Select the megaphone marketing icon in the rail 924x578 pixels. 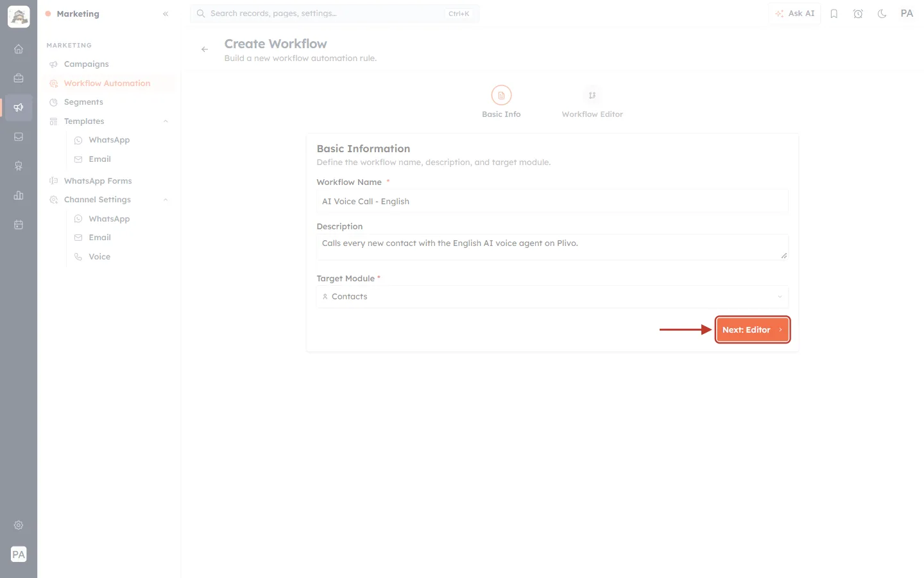(x=19, y=107)
